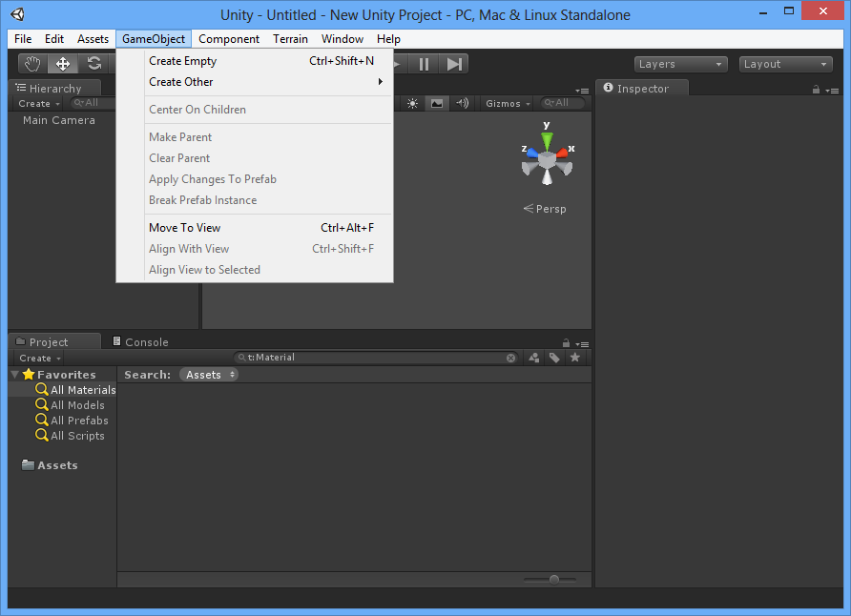Open the Edit menu
Screen dimensions: 851x616
[x=54, y=39]
